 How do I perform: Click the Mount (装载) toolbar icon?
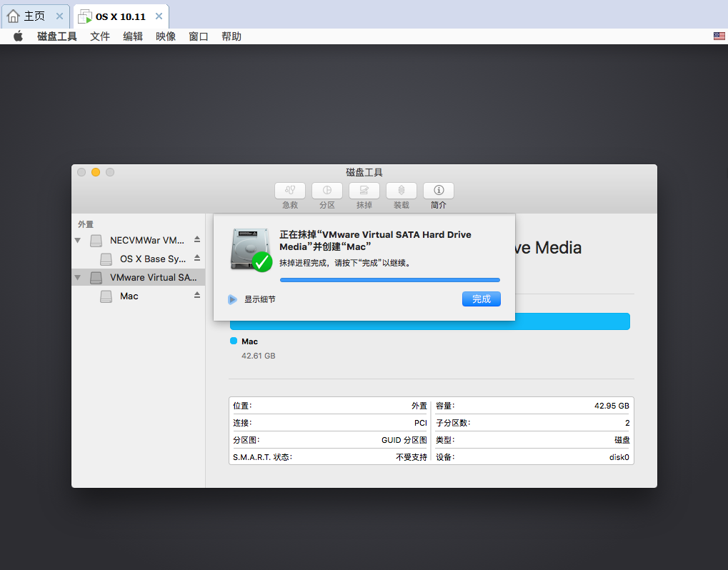(401, 190)
